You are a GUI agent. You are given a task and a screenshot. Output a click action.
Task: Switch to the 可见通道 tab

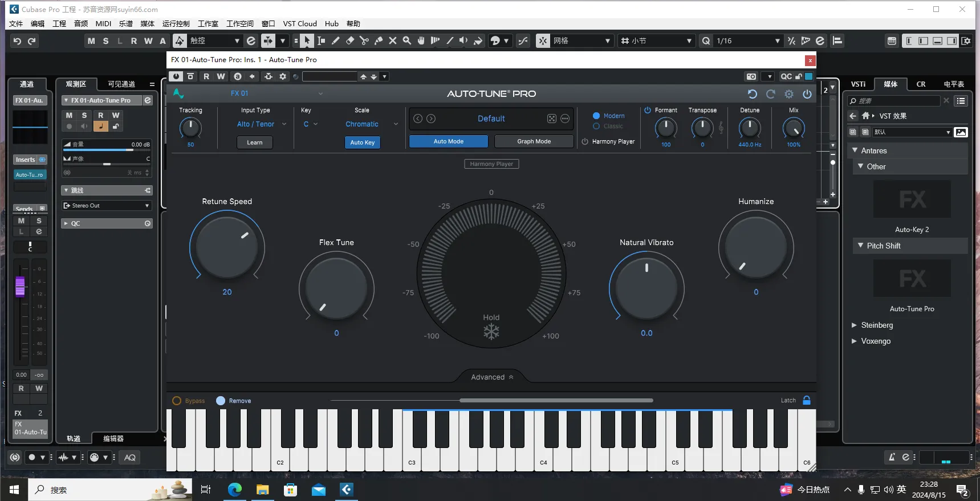pyautogui.click(x=121, y=84)
